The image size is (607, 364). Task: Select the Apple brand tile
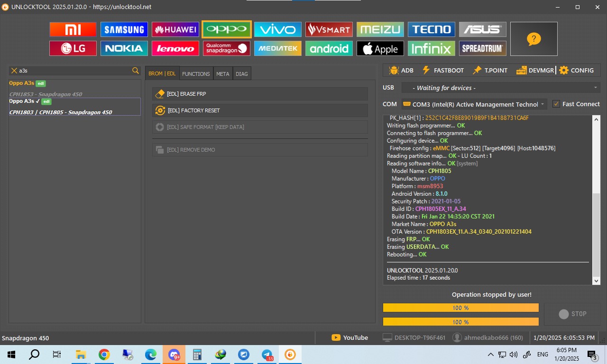coord(380,48)
